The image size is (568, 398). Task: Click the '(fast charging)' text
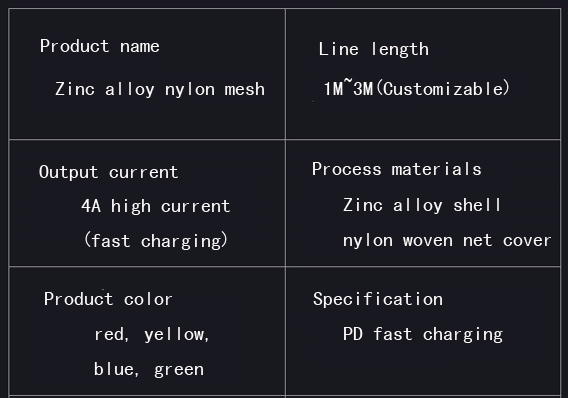tap(156, 241)
